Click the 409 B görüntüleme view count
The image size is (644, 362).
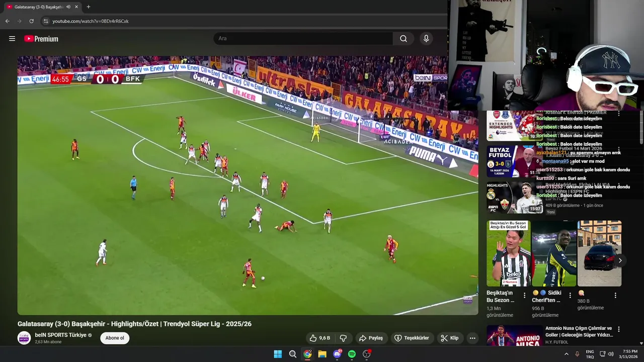point(562,205)
